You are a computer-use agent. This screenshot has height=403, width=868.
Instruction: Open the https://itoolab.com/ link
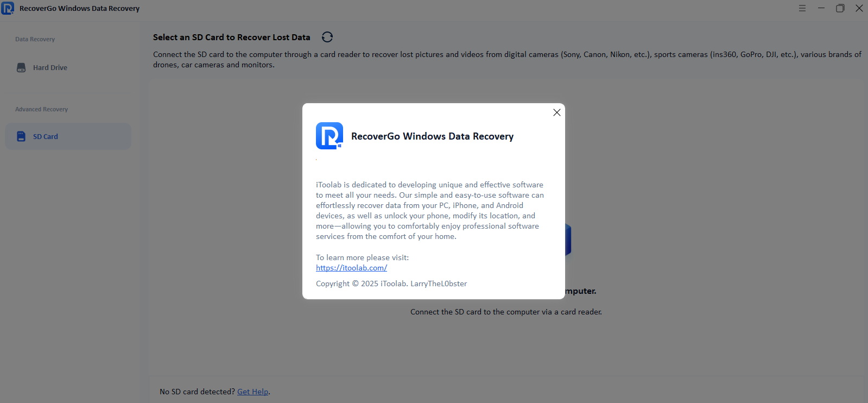pyautogui.click(x=351, y=268)
